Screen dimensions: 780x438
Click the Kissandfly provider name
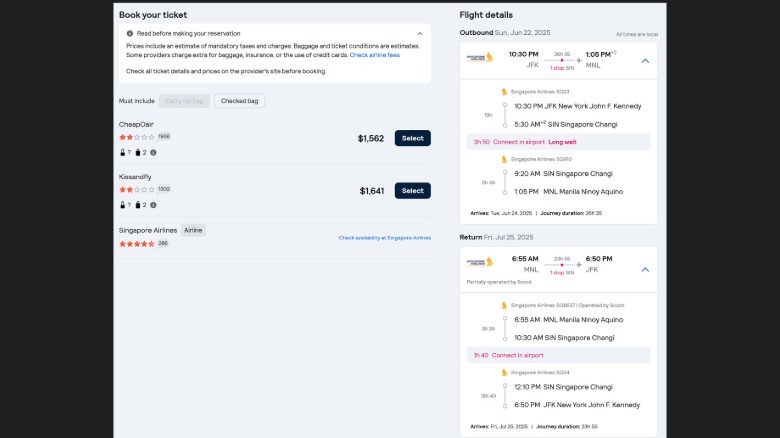point(135,177)
